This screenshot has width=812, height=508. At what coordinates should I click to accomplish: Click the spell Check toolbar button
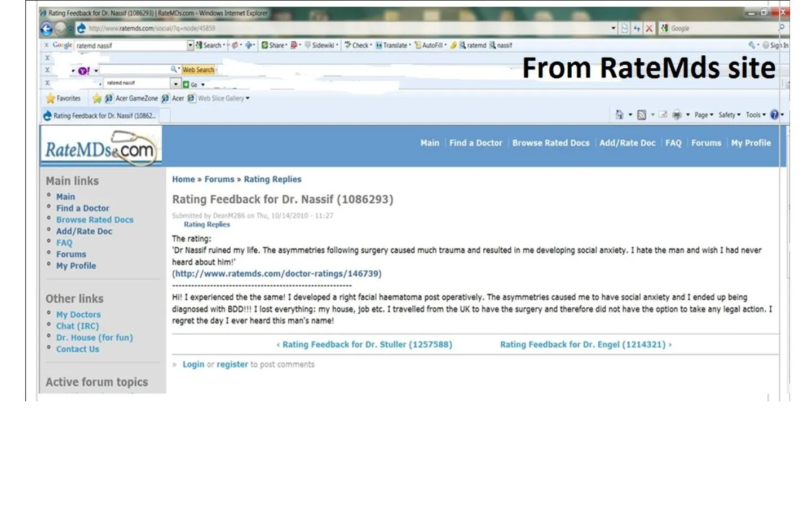(358, 45)
